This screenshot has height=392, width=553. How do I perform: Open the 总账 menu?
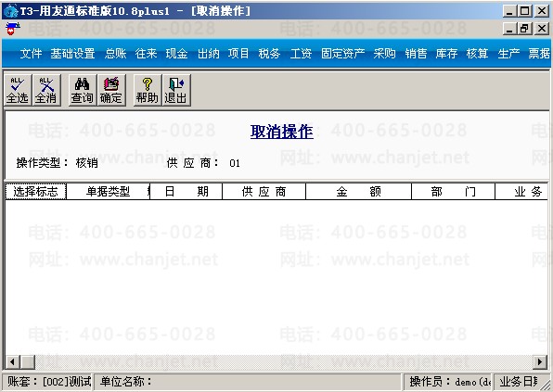click(x=115, y=54)
